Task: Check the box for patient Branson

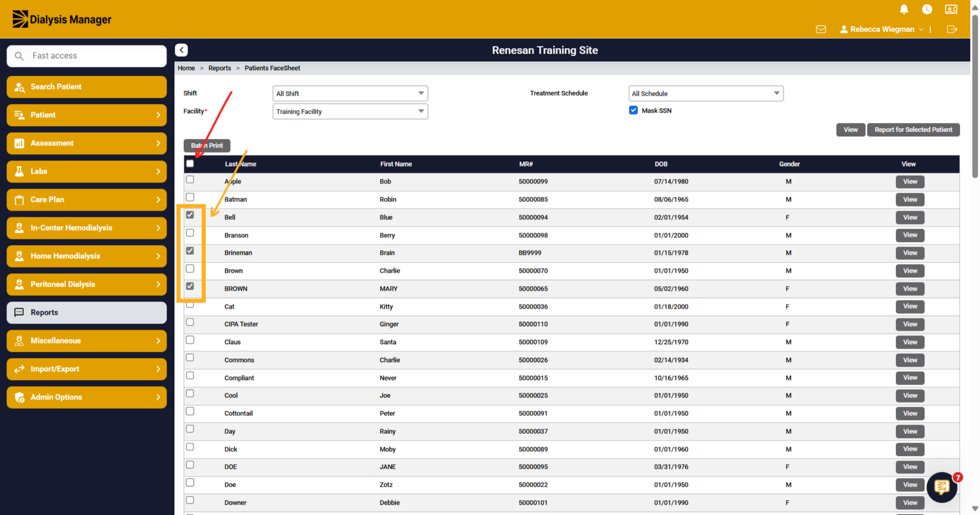Action: click(x=190, y=233)
